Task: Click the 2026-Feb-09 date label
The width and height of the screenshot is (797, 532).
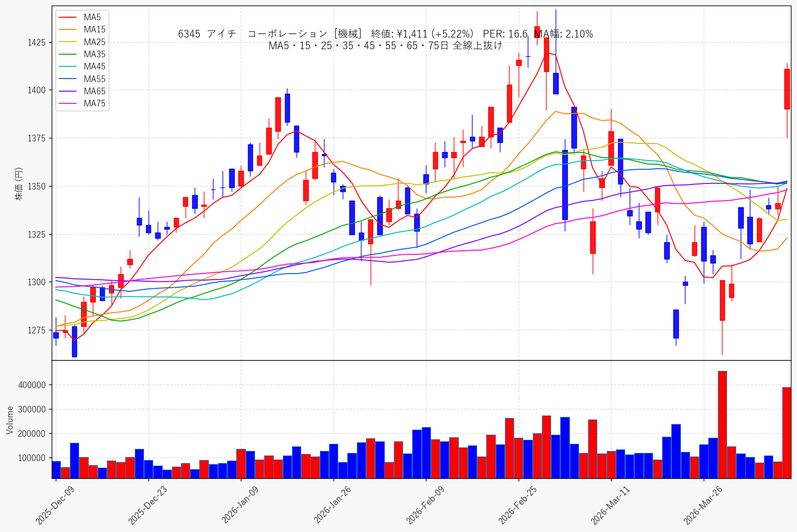Action: (425, 505)
